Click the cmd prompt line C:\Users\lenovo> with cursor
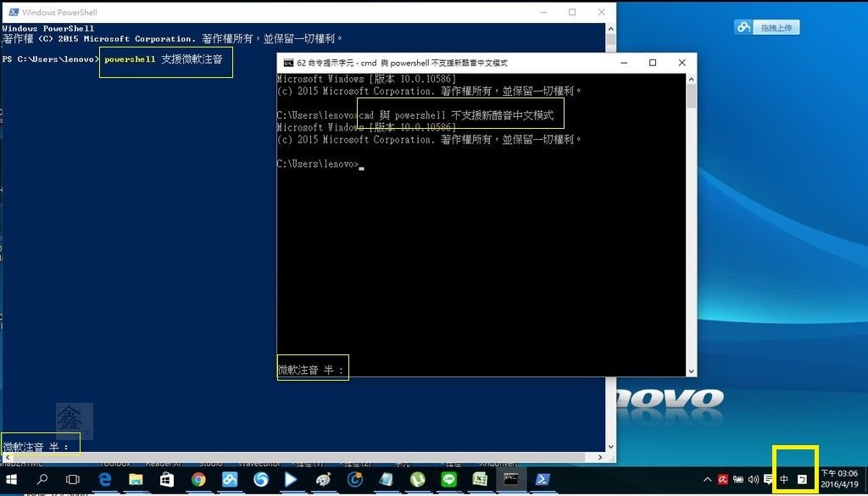The image size is (868, 496). (x=320, y=164)
